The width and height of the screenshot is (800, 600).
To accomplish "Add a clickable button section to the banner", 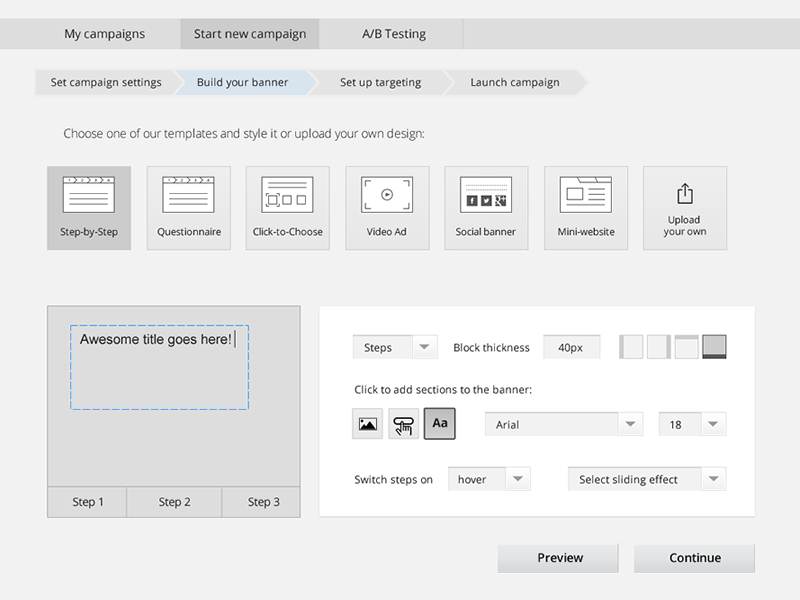I will [x=404, y=424].
